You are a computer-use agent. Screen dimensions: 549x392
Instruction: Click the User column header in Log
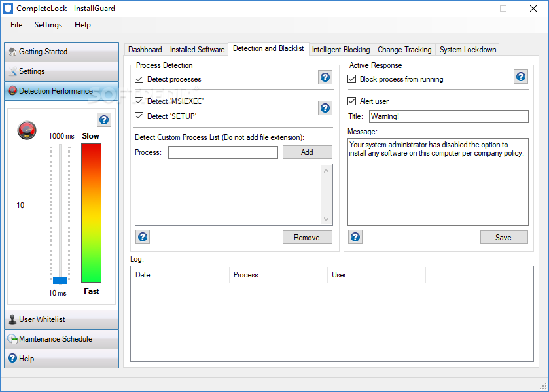[377, 275]
